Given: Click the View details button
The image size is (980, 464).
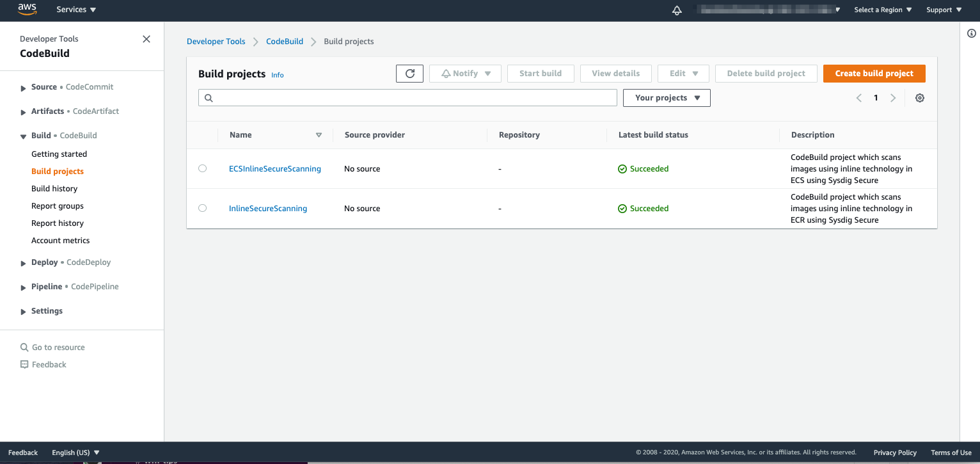Looking at the screenshot, I should click(616, 74).
